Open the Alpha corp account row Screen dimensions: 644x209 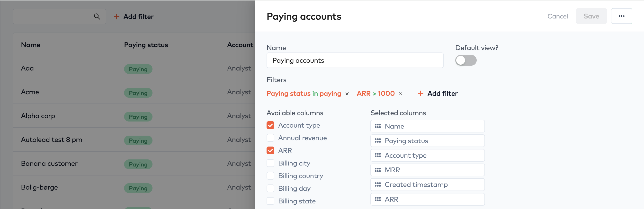tap(134, 116)
